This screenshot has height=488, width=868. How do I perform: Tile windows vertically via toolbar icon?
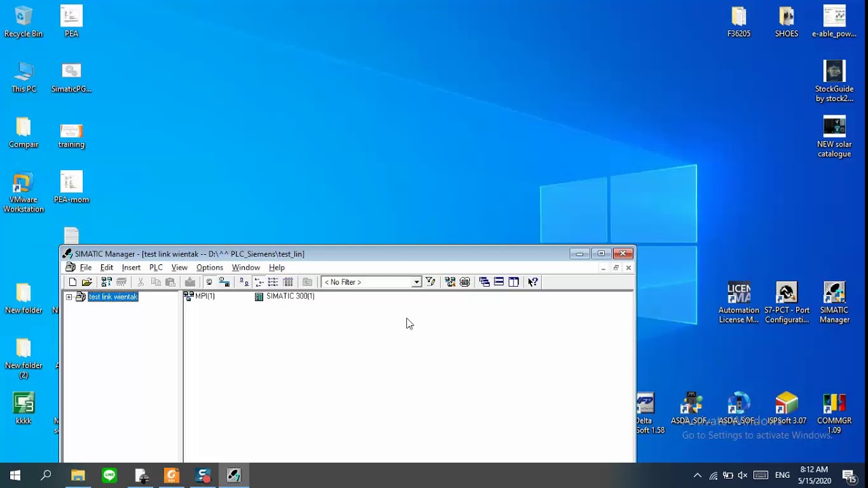(513, 282)
